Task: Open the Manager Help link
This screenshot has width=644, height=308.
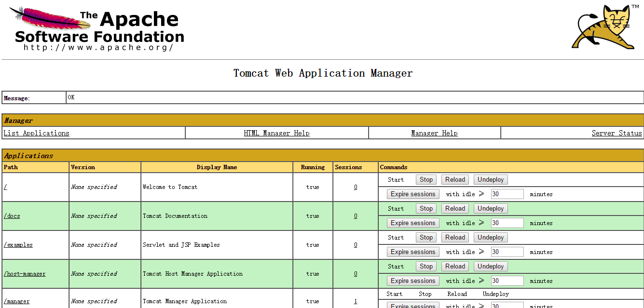Action: [x=435, y=133]
